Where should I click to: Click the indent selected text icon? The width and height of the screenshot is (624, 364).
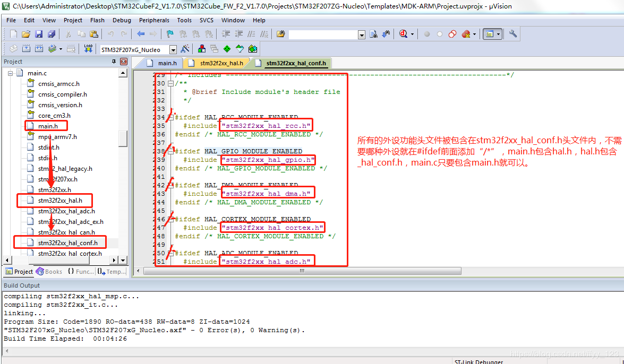tap(226, 34)
